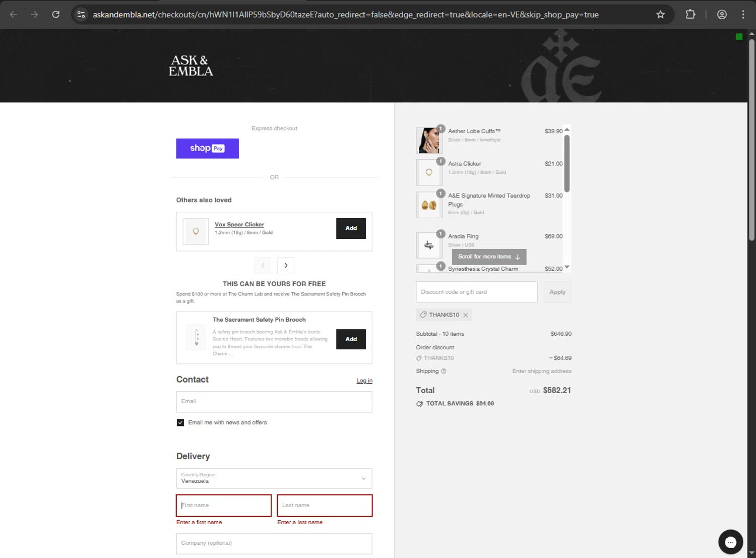This screenshot has width=756, height=558.
Task: Click the THANKS10 discount tag
Action: coord(444,315)
